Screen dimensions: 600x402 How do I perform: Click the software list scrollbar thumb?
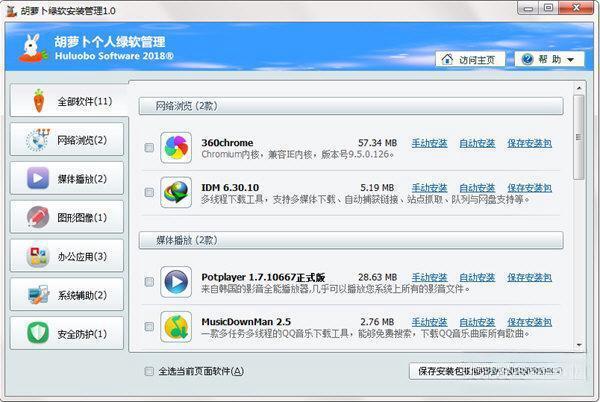(579, 137)
